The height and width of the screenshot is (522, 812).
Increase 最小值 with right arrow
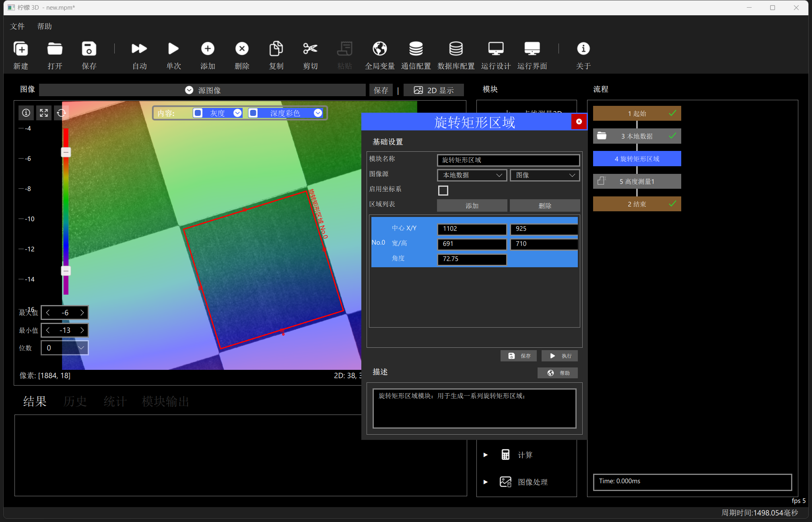[82, 330]
